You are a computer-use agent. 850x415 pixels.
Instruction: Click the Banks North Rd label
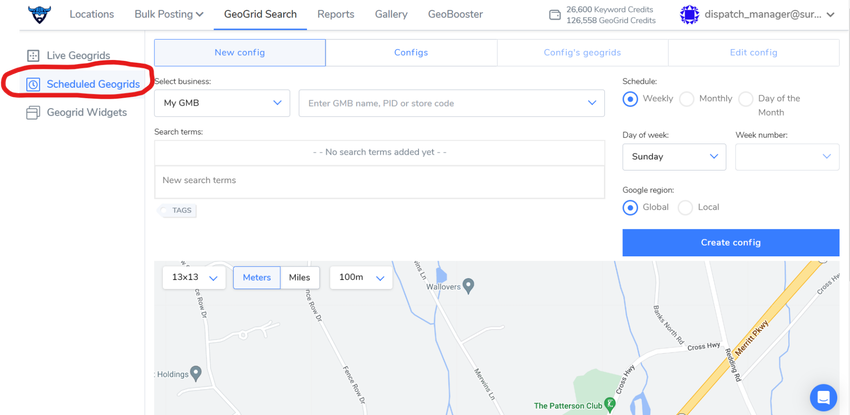coord(668,325)
